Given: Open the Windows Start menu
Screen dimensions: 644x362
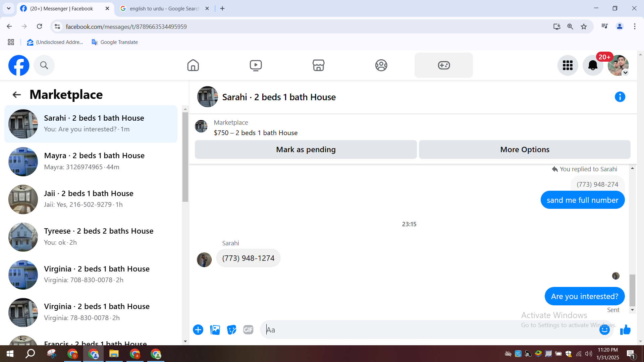Looking at the screenshot, I should pos(10,354).
